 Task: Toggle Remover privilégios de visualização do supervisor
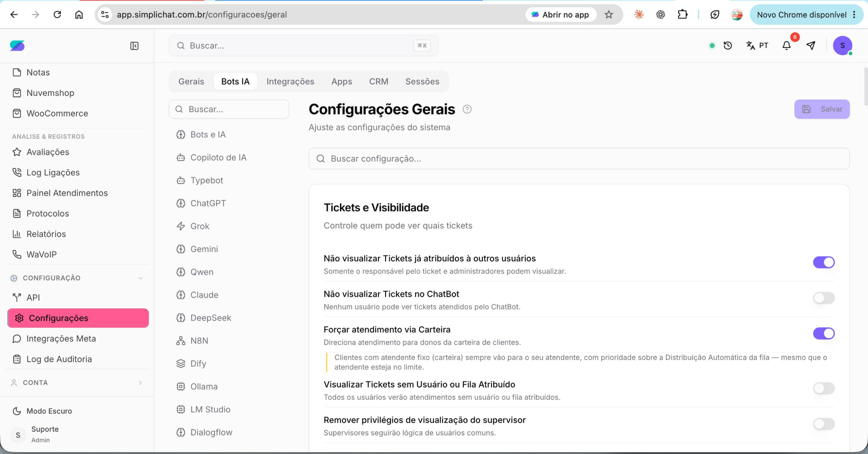(x=824, y=424)
